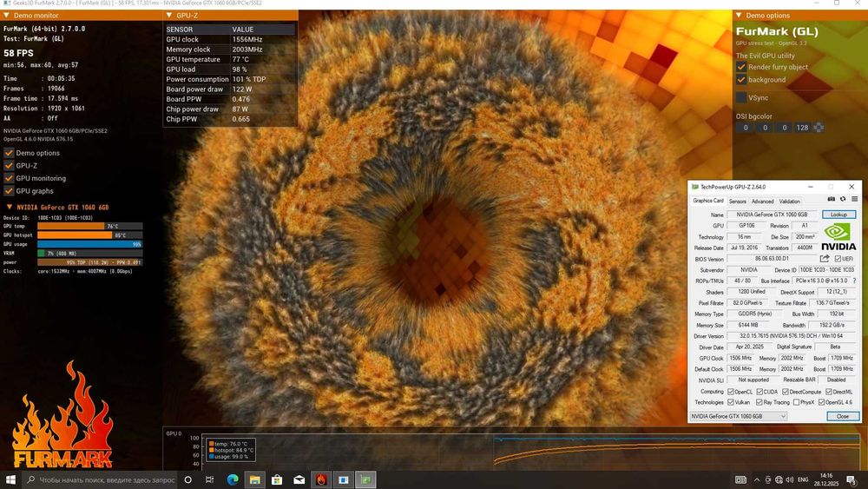Toggle the UEFI checkbox in GPU-Z
The height and width of the screenshot is (489, 868).
point(838,259)
